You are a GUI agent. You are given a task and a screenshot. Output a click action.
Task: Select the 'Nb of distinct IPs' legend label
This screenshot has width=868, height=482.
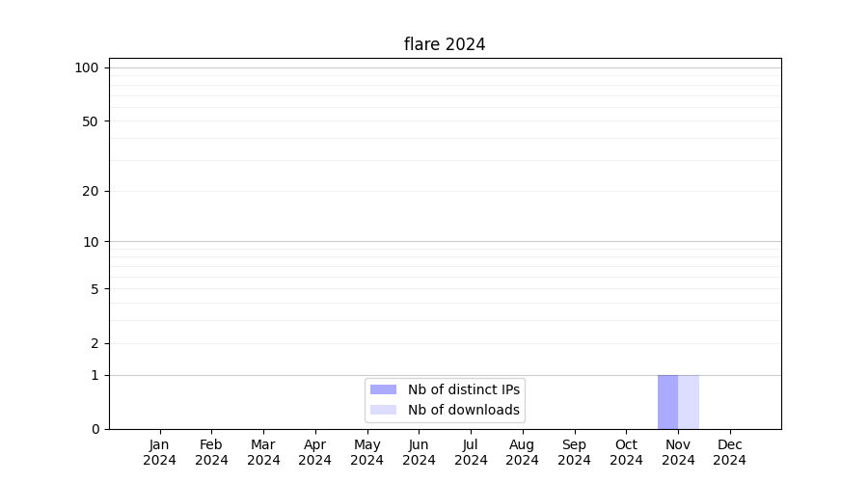(463, 389)
